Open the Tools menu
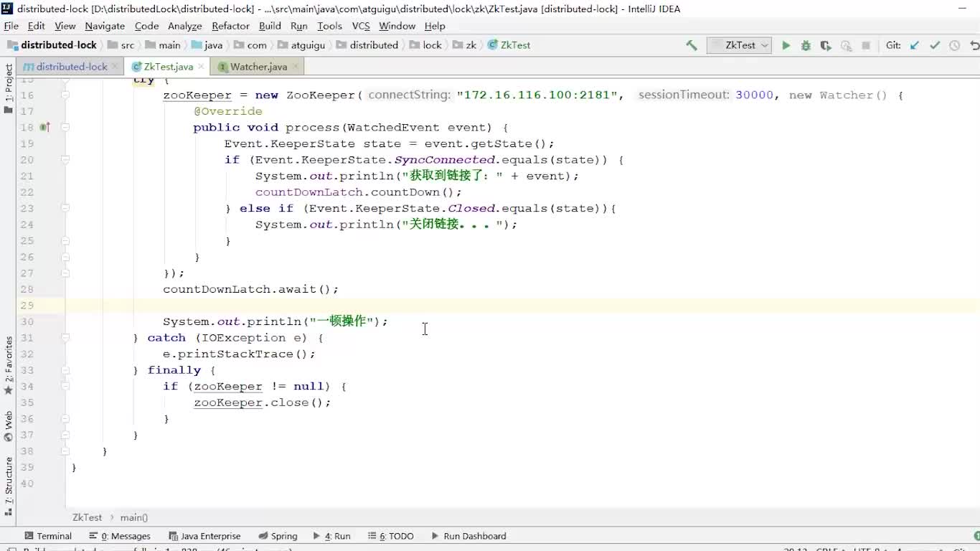 tap(329, 26)
